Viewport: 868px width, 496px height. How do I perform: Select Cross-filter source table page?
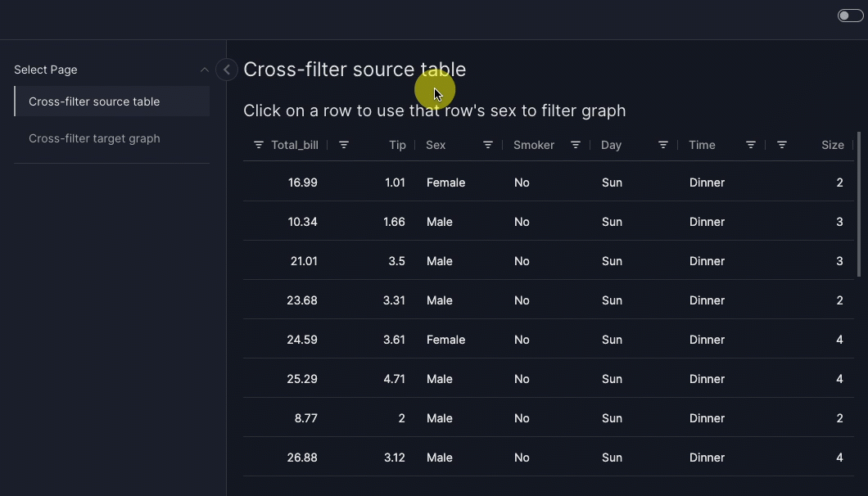pos(94,101)
